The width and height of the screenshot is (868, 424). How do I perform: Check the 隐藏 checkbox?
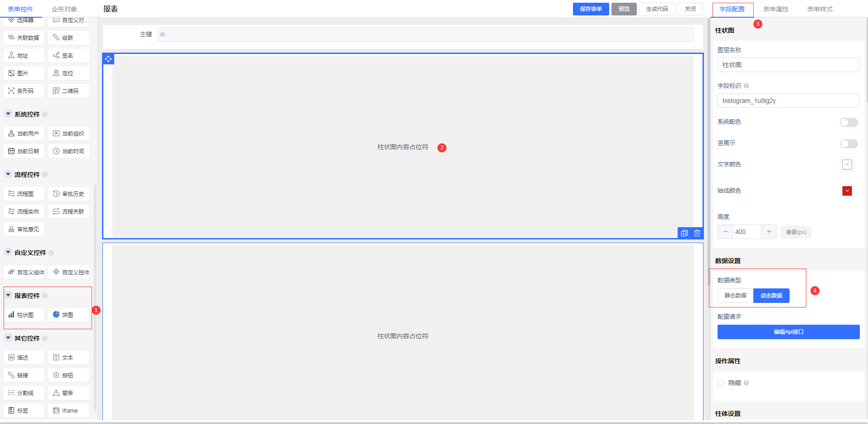tap(721, 383)
